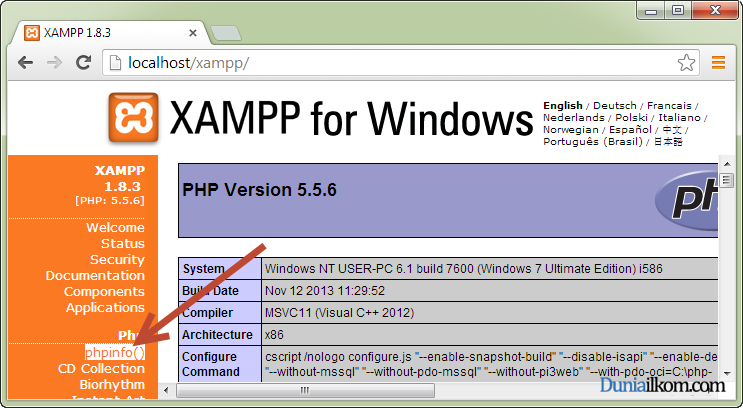This screenshot has width=743, height=408.
Task: Open the Applications sidebar link
Action: [105, 308]
